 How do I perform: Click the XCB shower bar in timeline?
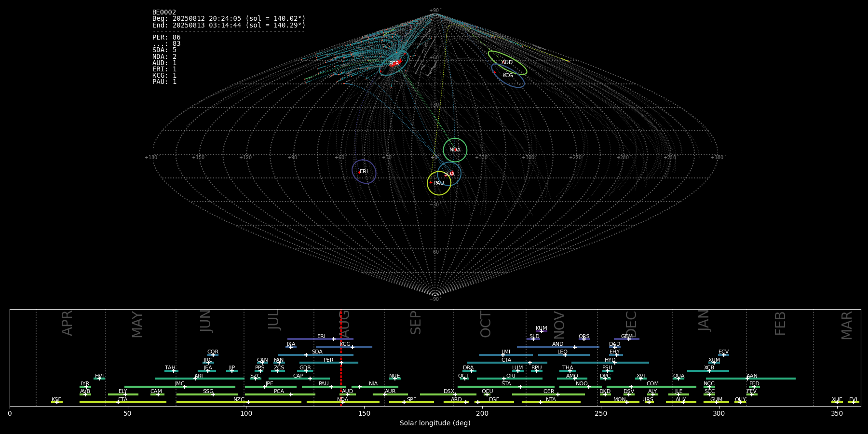(x=708, y=371)
